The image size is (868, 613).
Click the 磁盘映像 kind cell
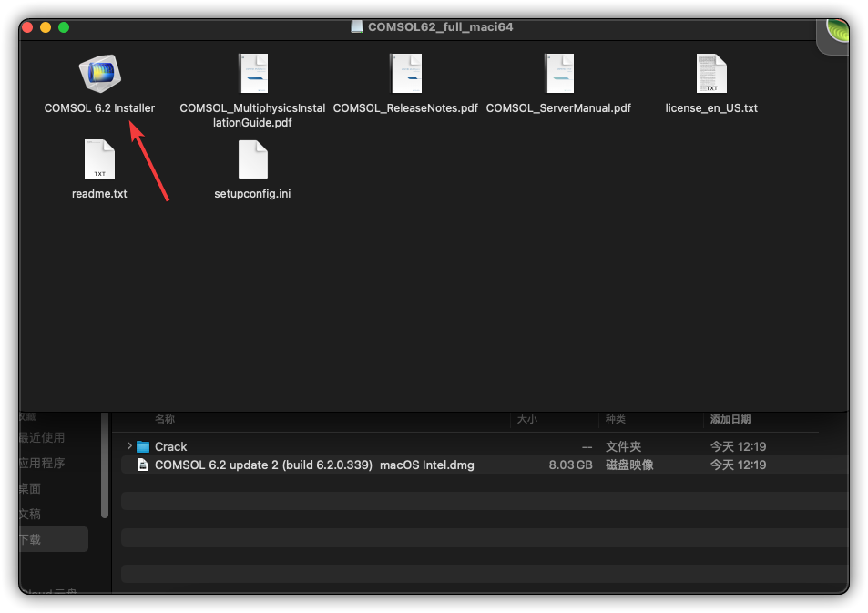(x=629, y=465)
